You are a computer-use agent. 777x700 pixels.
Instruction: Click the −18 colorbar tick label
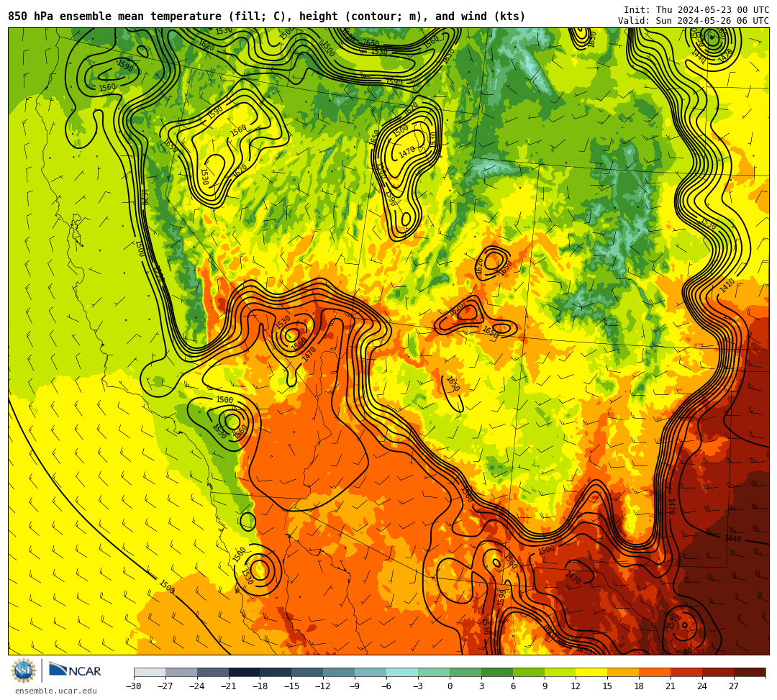(x=260, y=686)
